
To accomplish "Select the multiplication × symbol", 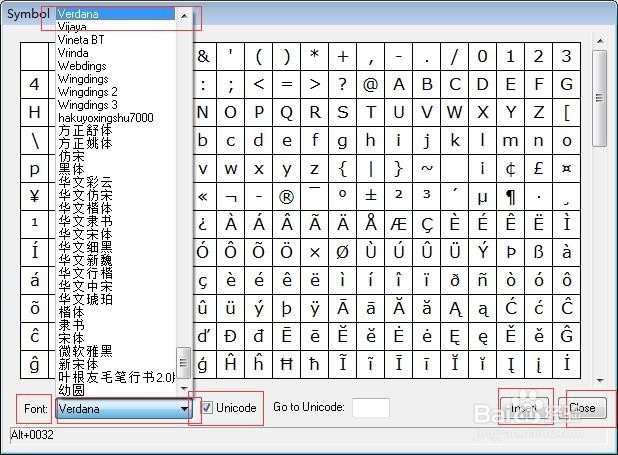I will point(315,252).
